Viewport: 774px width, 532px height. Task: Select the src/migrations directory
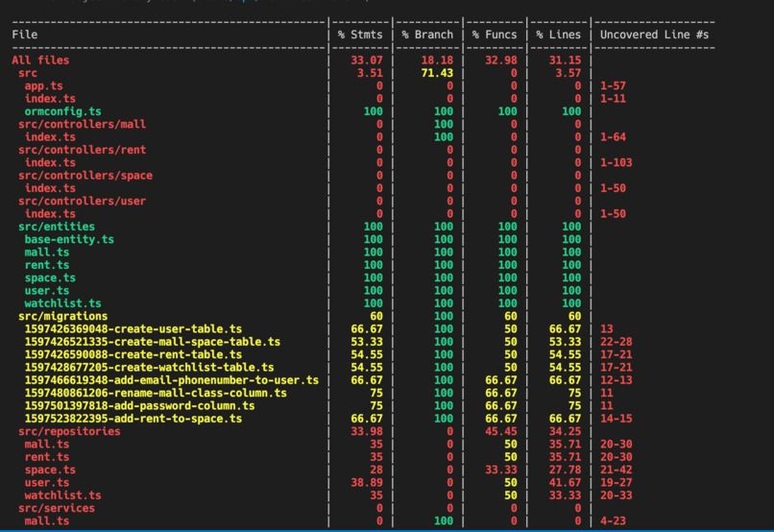click(x=62, y=316)
